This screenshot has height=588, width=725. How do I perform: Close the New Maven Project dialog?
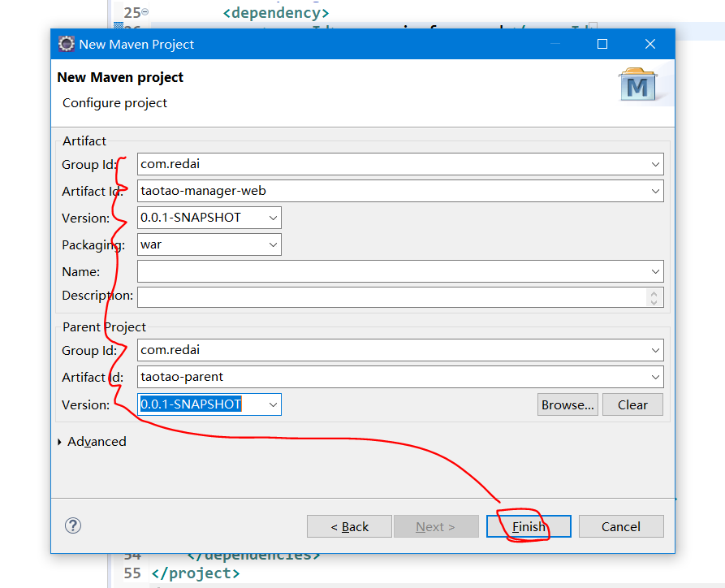(650, 44)
